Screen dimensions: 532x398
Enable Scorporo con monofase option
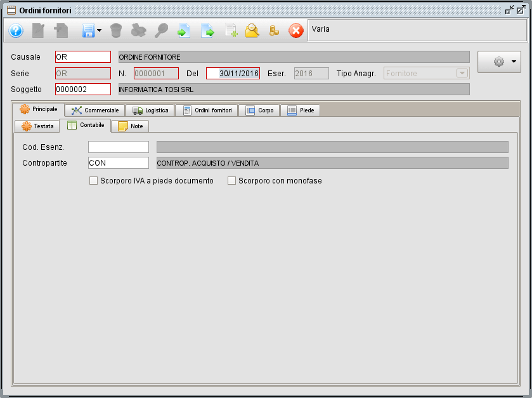[231, 180]
